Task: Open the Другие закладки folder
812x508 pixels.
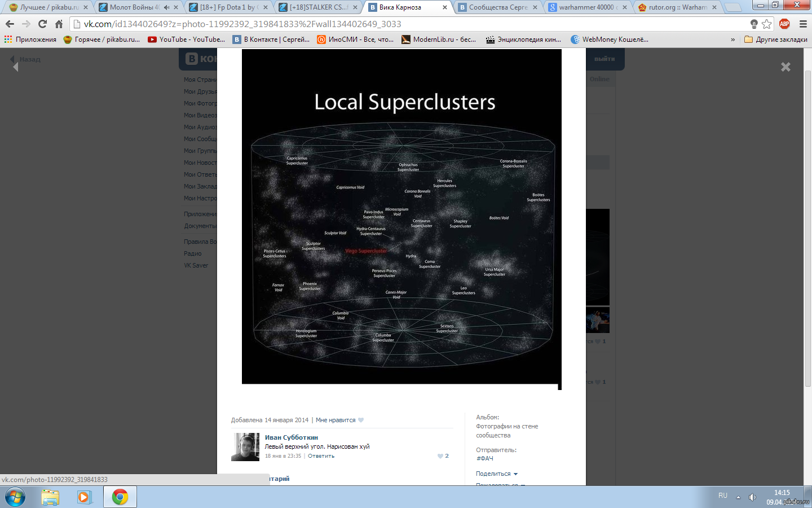Action: click(x=775, y=40)
